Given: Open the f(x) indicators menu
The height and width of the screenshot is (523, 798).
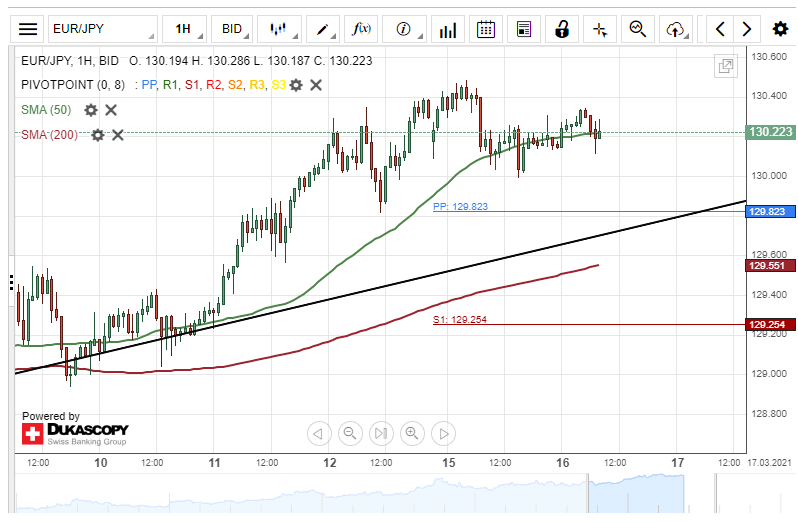Looking at the screenshot, I should point(364,29).
